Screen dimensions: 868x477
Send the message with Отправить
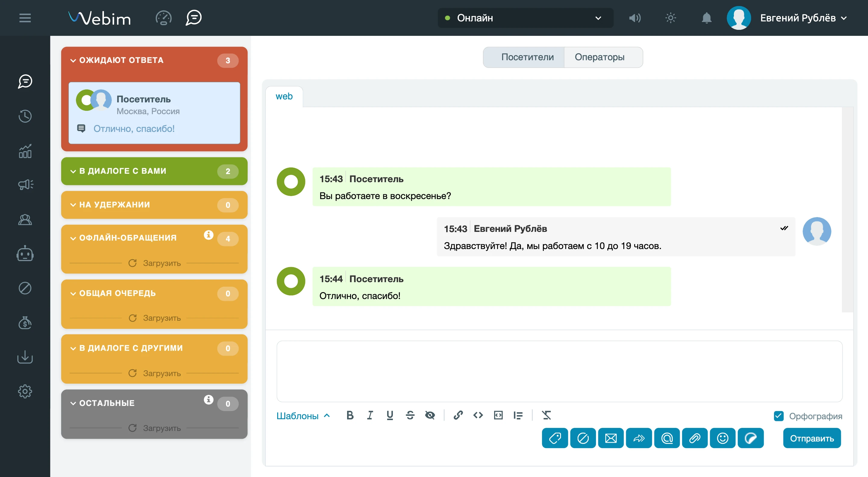(x=812, y=438)
